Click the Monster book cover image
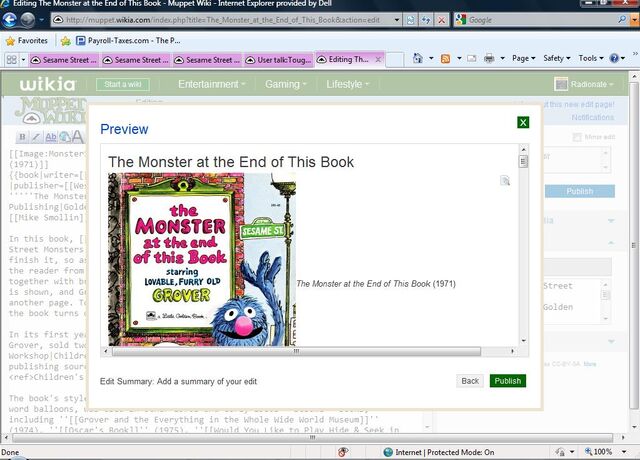Image resolution: width=640 pixels, height=460 pixels. click(x=202, y=259)
